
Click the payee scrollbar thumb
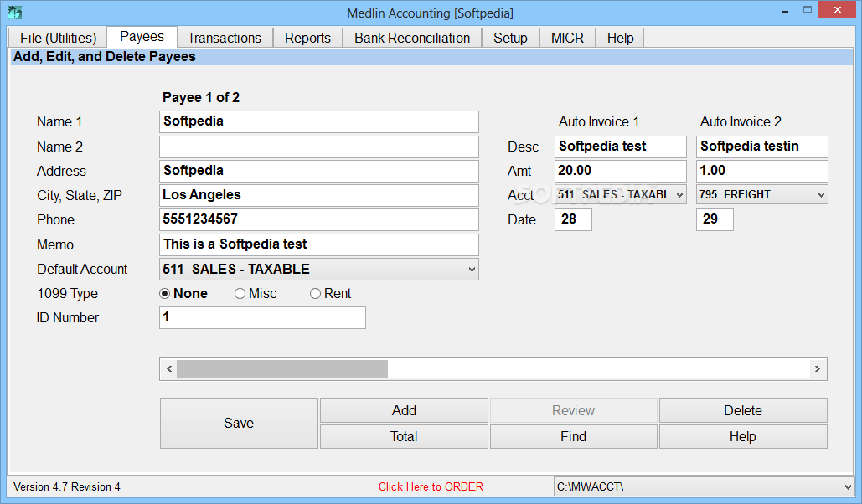(x=282, y=369)
